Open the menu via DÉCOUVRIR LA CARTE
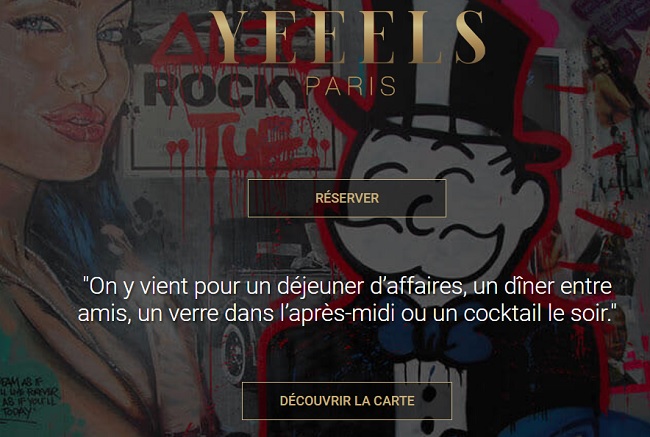This screenshot has width=650, height=437. pyautogui.click(x=347, y=401)
